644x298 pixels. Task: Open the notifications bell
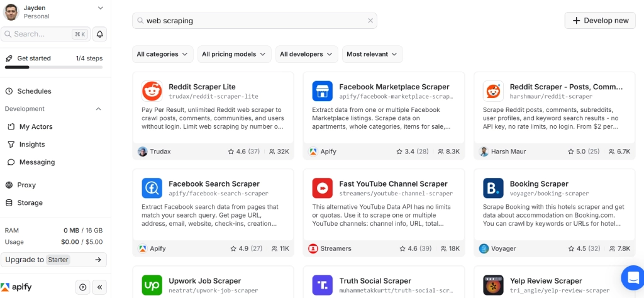coord(99,34)
